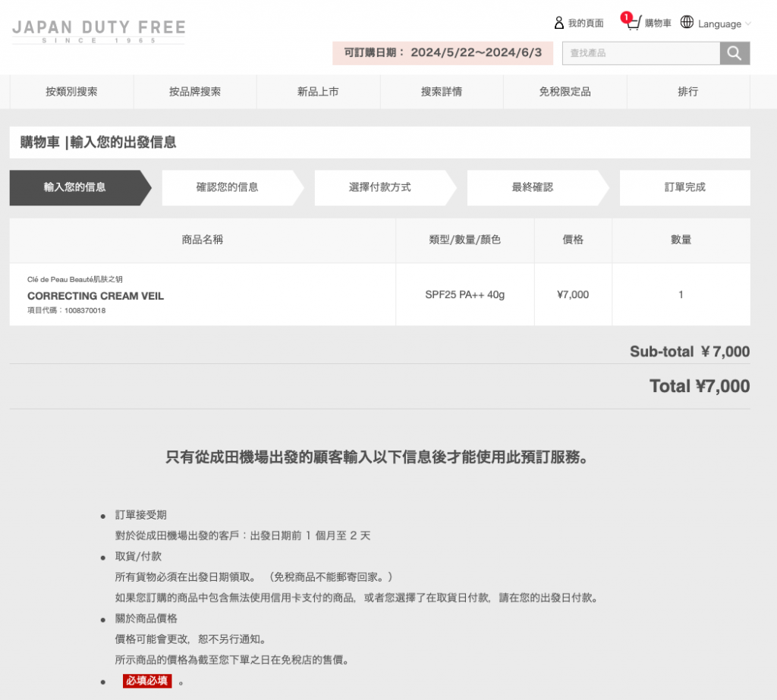This screenshot has width=777, height=700.
Task: Click the CORRECTING CREAM VEIL product name
Action: [96, 296]
